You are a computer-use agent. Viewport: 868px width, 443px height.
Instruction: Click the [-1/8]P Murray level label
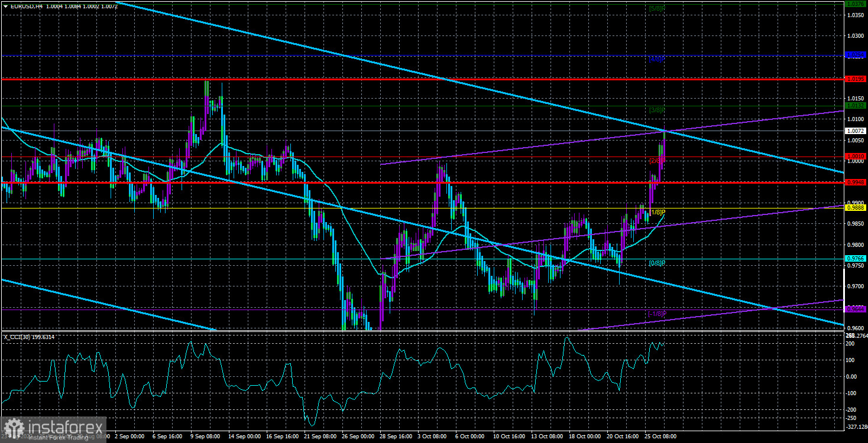click(x=656, y=314)
